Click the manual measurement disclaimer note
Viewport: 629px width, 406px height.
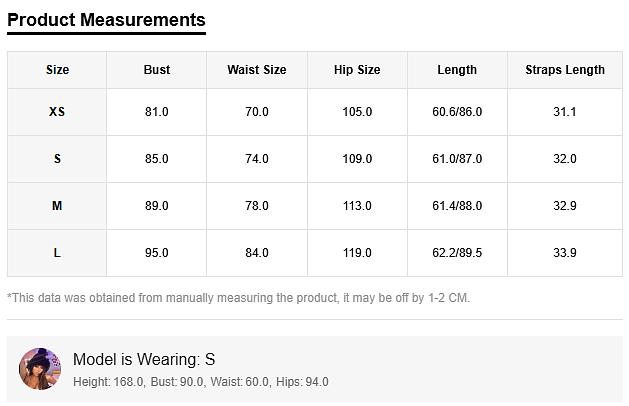coord(238,298)
